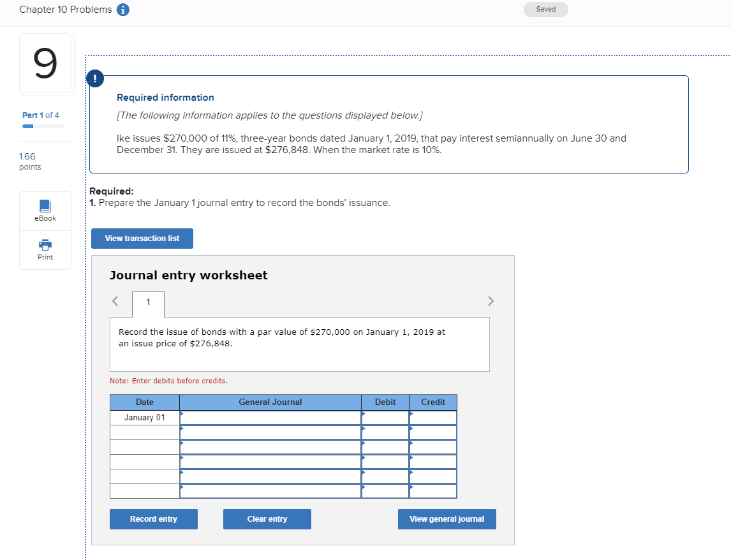731x560 pixels.
Task: Click the Part 1 of 4 progress bar
Action: pos(43,126)
